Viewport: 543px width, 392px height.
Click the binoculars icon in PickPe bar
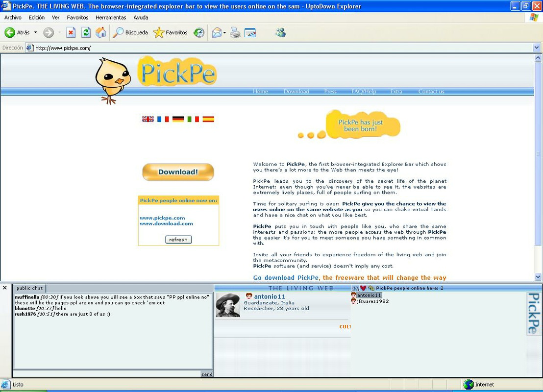(355, 288)
